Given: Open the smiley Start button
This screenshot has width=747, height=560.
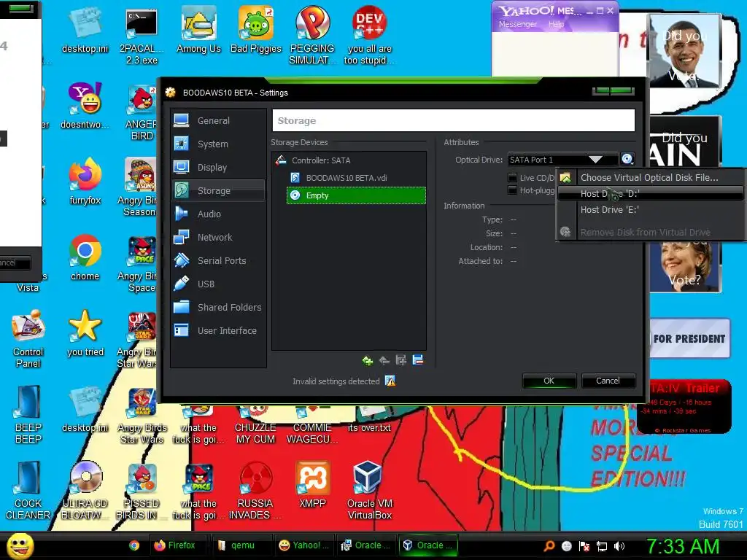Looking at the screenshot, I should coord(20,545).
